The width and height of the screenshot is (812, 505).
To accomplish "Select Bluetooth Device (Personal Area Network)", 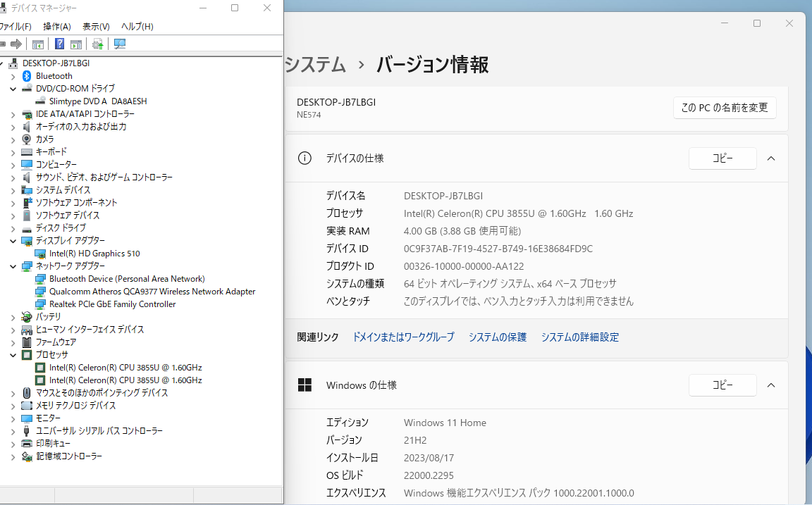I will pyautogui.click(x=127, y=279).
